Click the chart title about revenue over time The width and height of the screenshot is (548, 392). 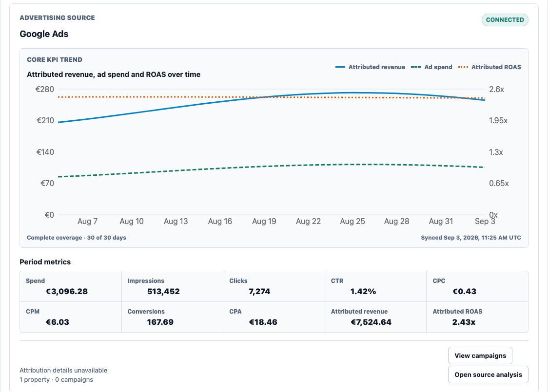pyautogui.click(x=114, y=75)
